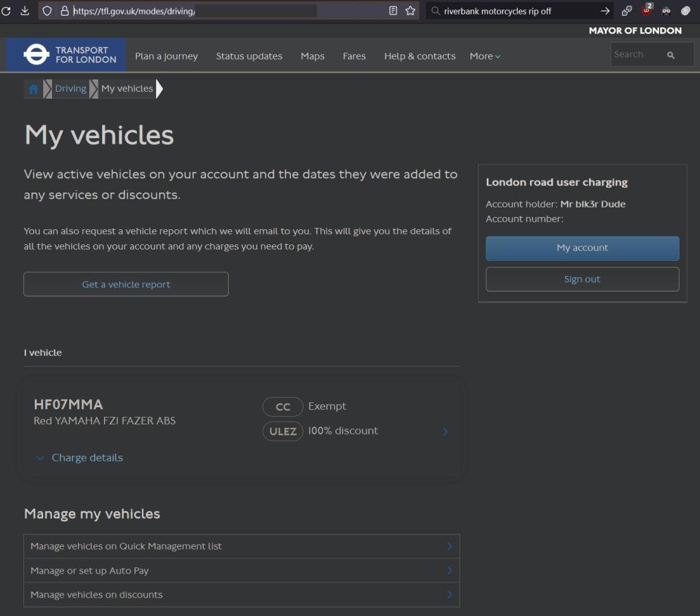Click the browser reload icon
The image size is (700, 616).
[6, 10]
